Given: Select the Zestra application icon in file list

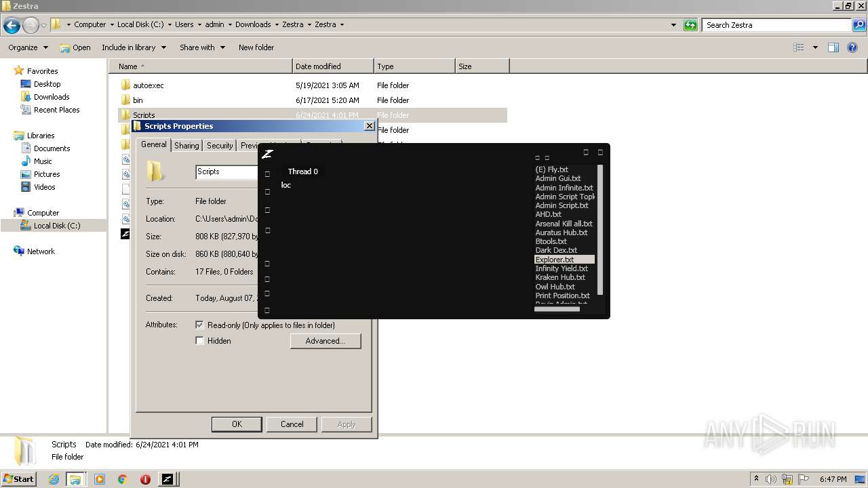Looking at the screenshot, I should click(125, 234).
